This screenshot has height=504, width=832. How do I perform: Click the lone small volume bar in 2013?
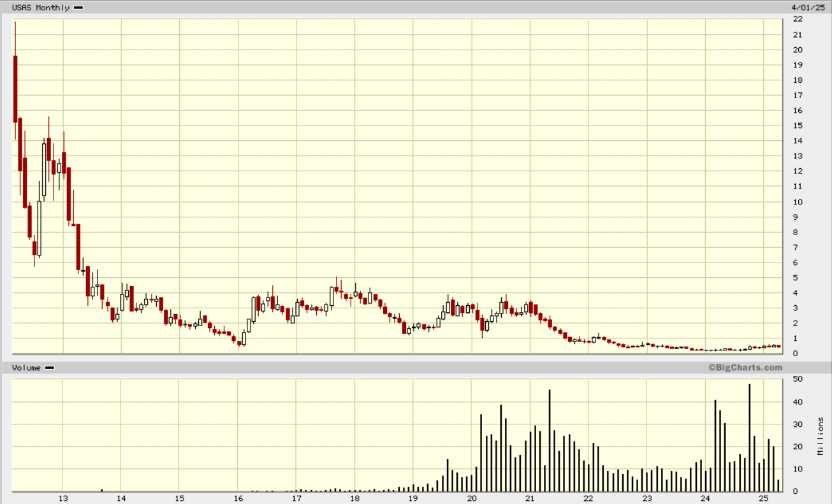tap(101, 490)
